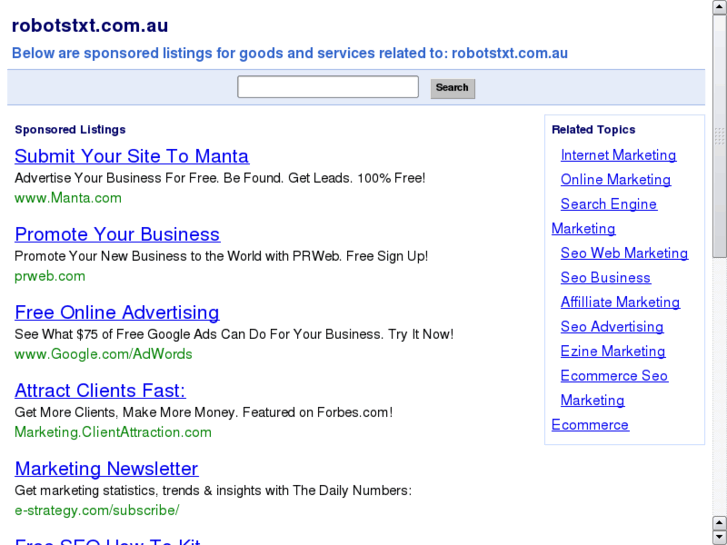Screen dimensions: 727x545
Task: Click Manta ad description 'Advertise Your Business For Free'
Action: [x=117, y=178]
